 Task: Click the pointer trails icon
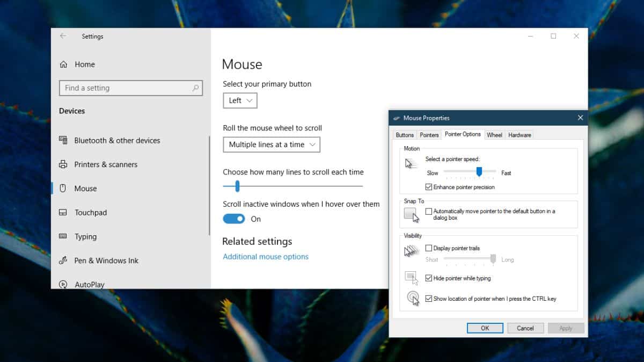pos(411,250)
